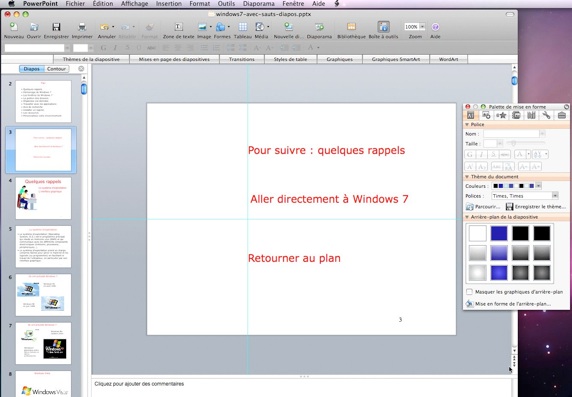Toggle the Boîte à outils

coord(383,27)
